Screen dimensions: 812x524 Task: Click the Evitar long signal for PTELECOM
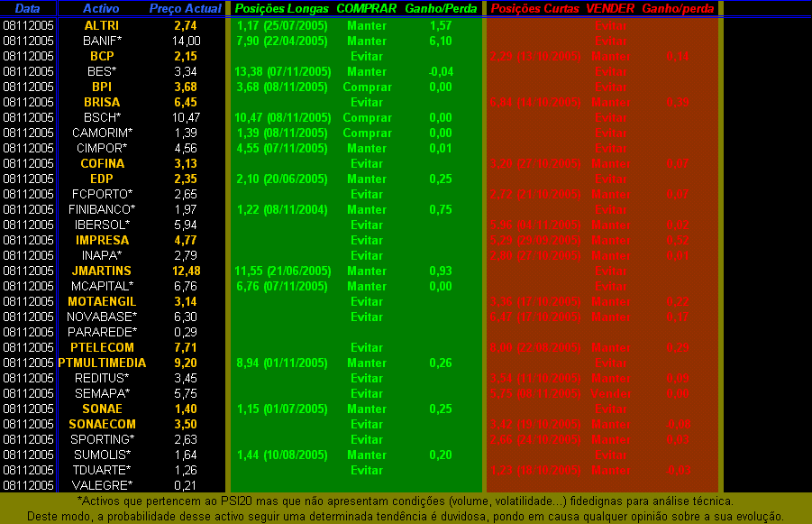367,348
